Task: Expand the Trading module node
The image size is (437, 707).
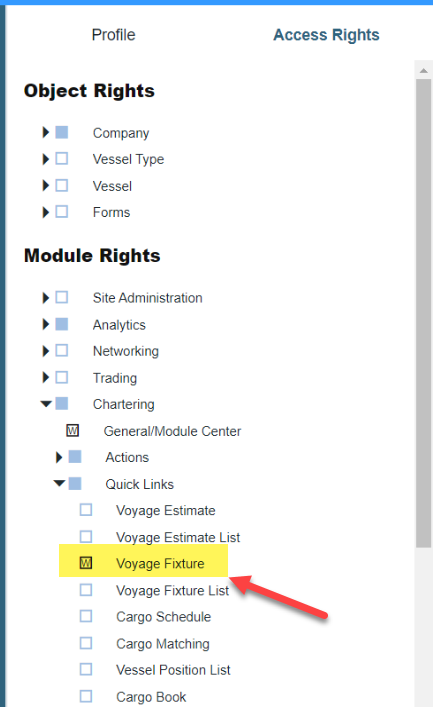Action: tap(46, 377)
